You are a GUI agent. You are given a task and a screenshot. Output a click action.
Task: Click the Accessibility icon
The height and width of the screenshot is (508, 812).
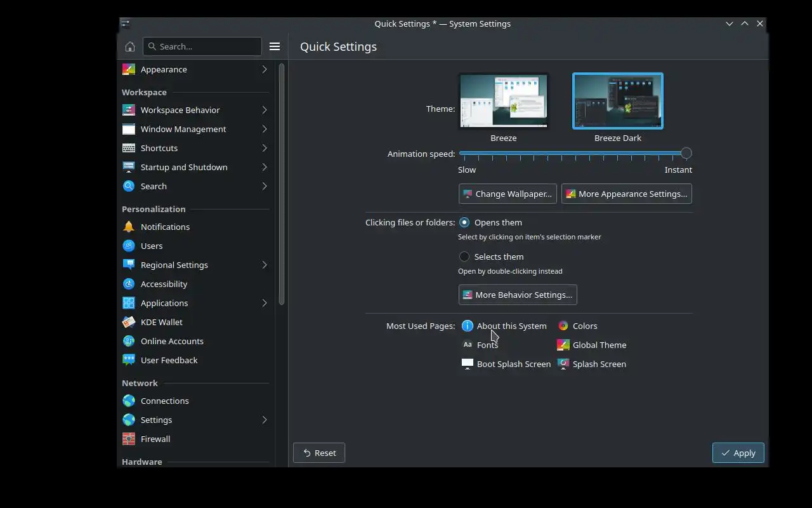click(129, 284)
